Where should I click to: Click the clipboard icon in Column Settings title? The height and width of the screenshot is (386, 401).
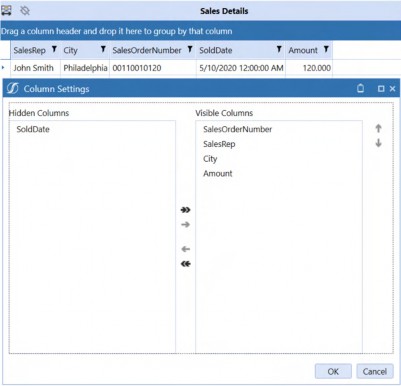360,88
